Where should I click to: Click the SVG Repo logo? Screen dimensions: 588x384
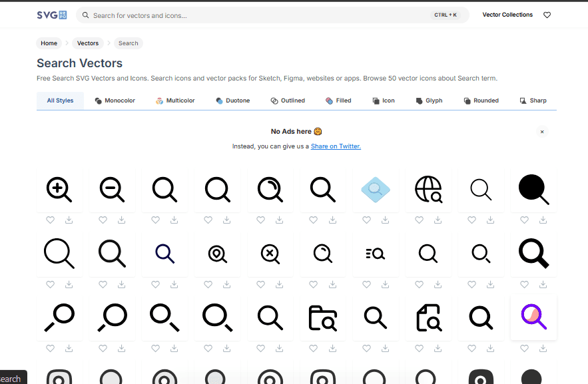pyautogui.click(x=52, y=15)
